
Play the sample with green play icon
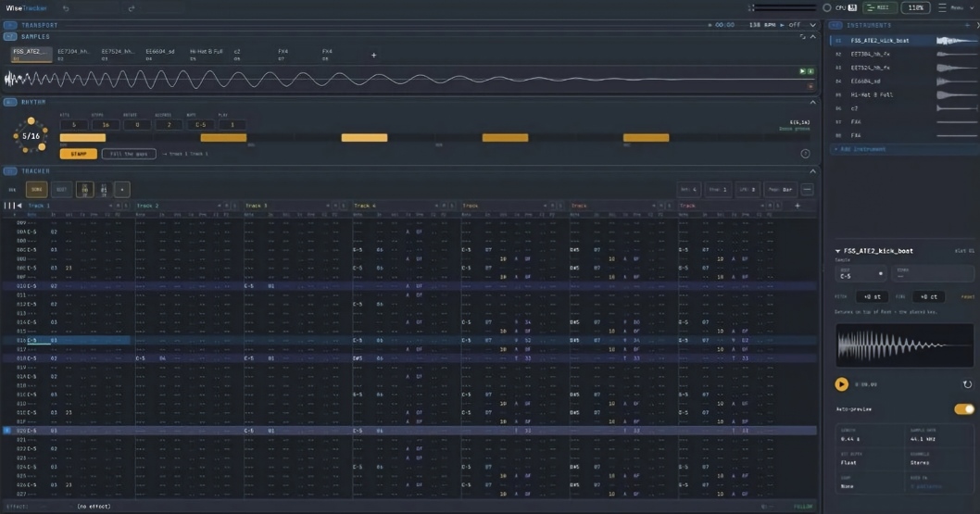pyautogui.click(x=802, y=71)
